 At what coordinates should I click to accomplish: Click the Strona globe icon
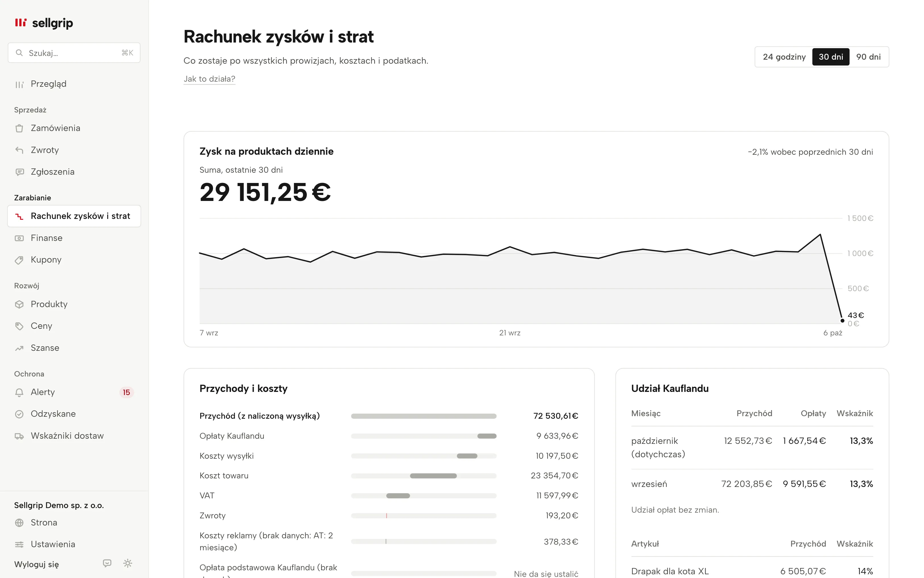pos(19,523)
